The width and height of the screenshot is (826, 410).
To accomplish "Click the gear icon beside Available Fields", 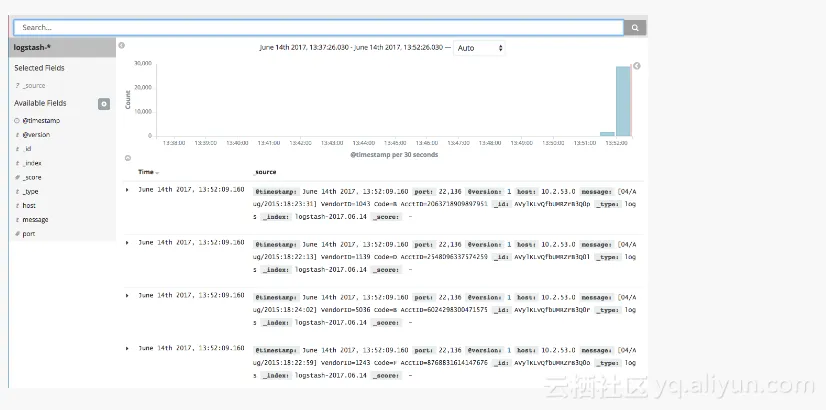I will click(104, 104).
